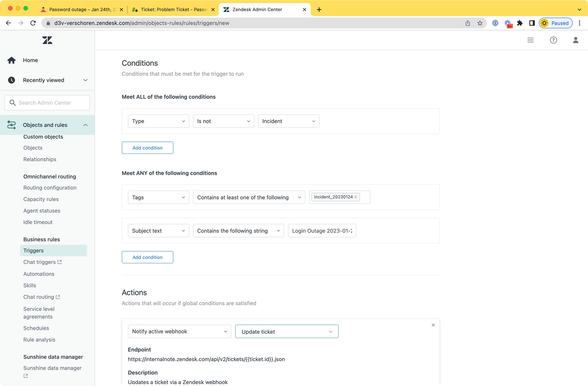
Task: Open the Is not operator dropdown
Action: pos(223,121)
